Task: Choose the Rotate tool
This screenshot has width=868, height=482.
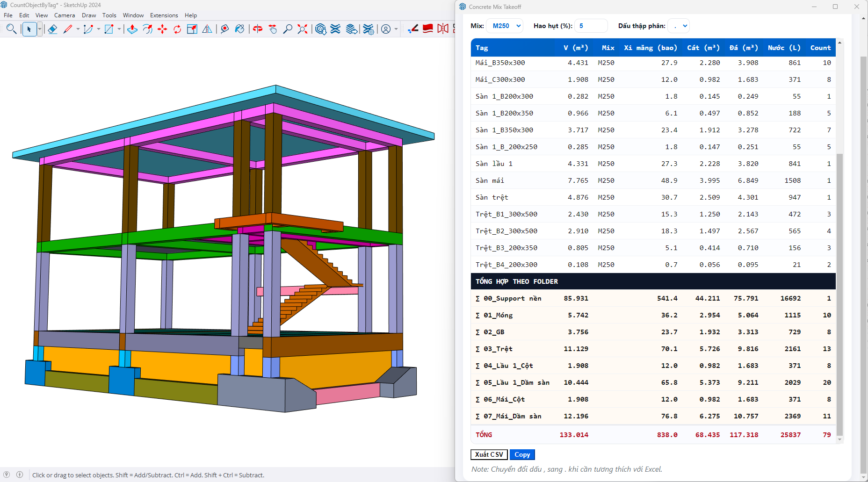Action: click(x=177, y=29)
